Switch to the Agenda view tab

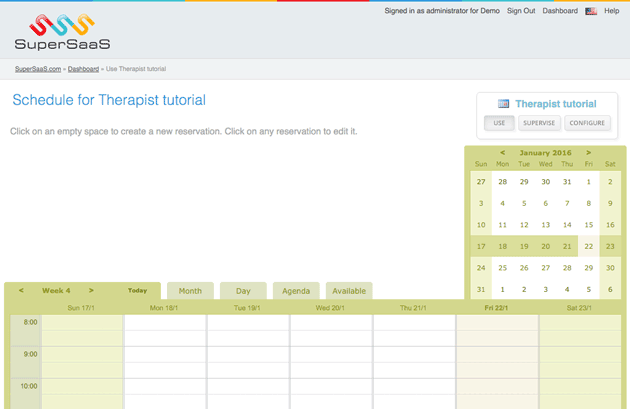coord(296,291)
